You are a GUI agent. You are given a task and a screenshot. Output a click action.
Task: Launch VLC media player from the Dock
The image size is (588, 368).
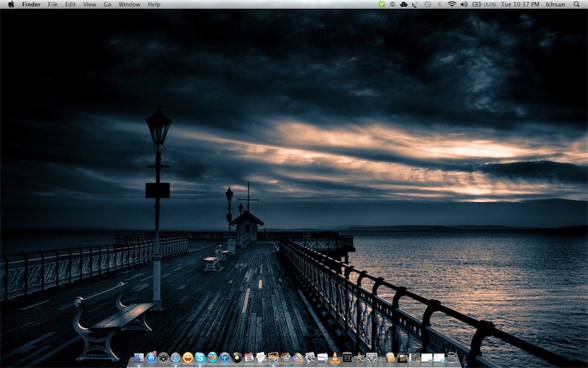334,358
